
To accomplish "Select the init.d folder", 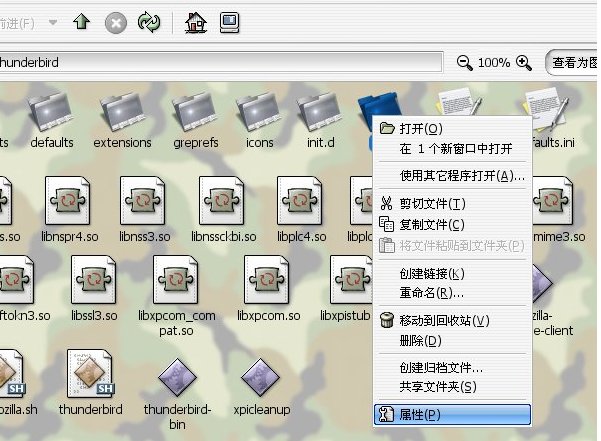I will tap(320, 120).
